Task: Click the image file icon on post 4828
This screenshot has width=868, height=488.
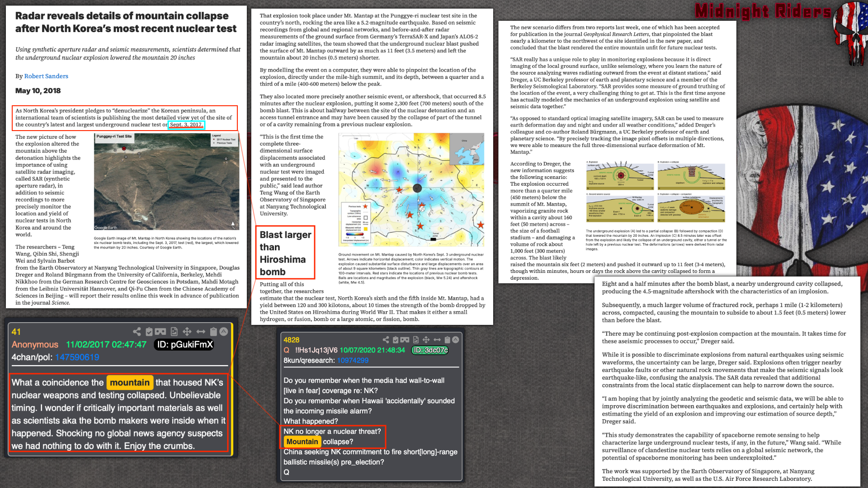Action: (415, 340)
